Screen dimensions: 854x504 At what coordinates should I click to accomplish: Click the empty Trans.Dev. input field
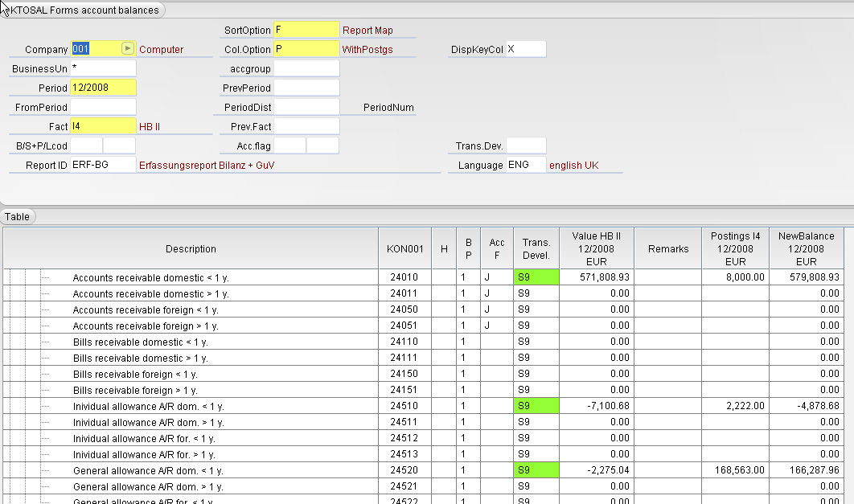point(526,145)
